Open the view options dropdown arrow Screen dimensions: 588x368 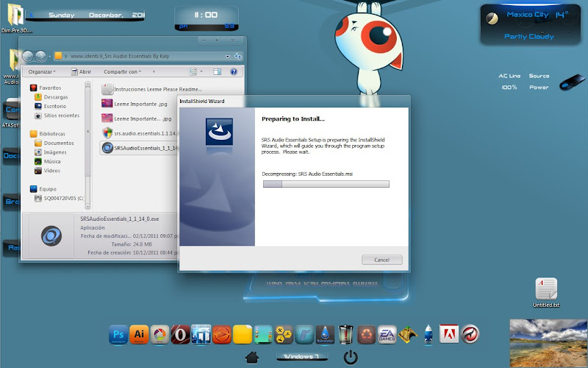click(201, 71)
